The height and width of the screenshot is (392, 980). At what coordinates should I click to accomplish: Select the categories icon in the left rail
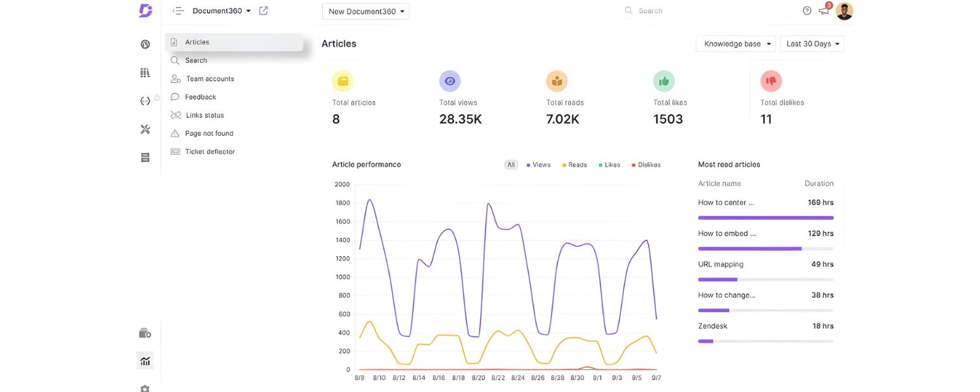[x=144, y=72]
